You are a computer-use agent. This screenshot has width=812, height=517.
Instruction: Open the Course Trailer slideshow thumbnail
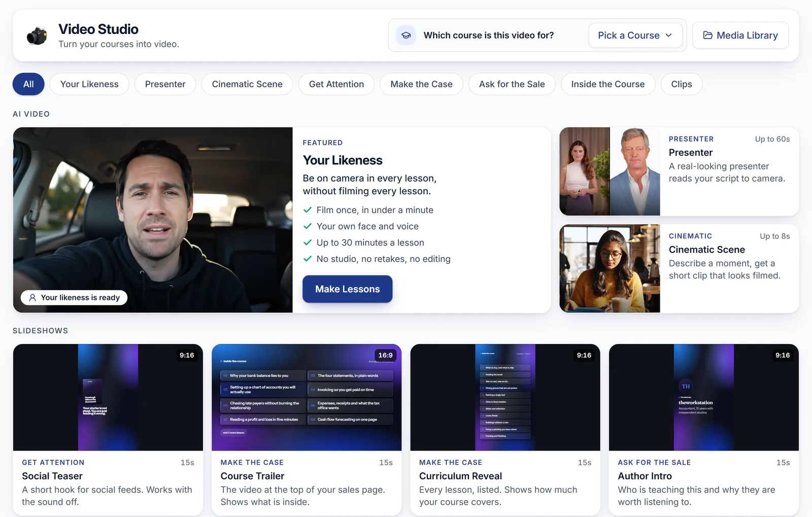coord(307,397)
